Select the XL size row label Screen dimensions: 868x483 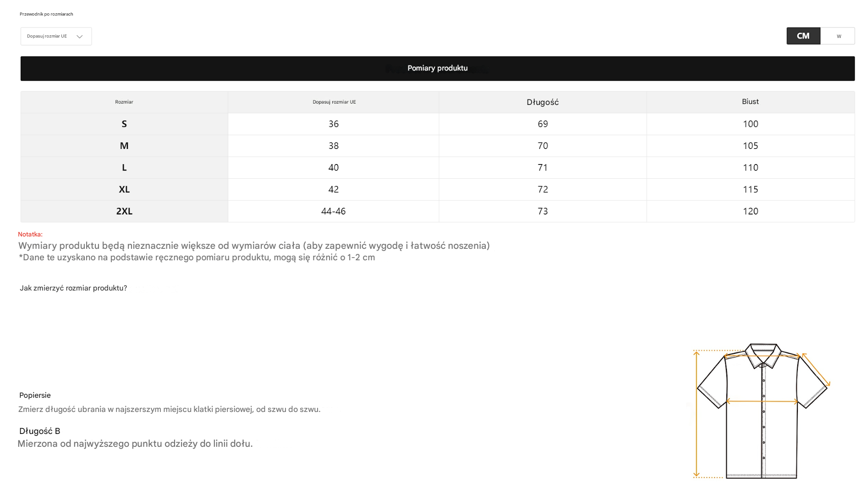click(x=124, y=189)
